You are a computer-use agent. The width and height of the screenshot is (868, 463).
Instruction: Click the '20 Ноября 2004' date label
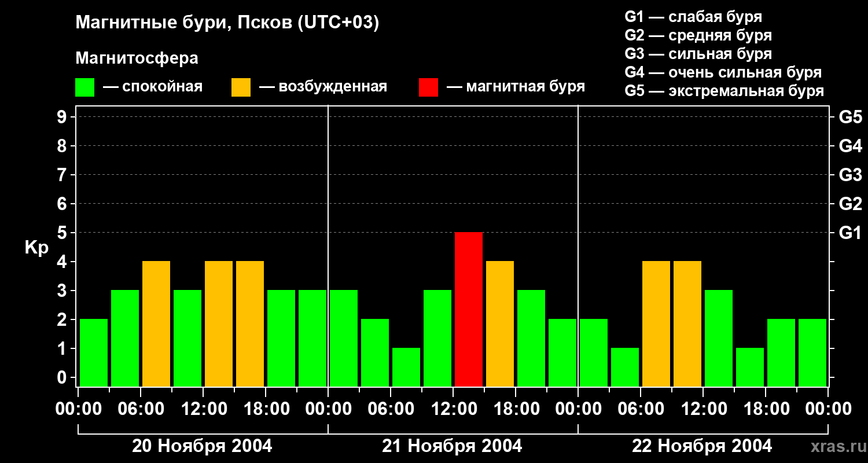point(202,446)
